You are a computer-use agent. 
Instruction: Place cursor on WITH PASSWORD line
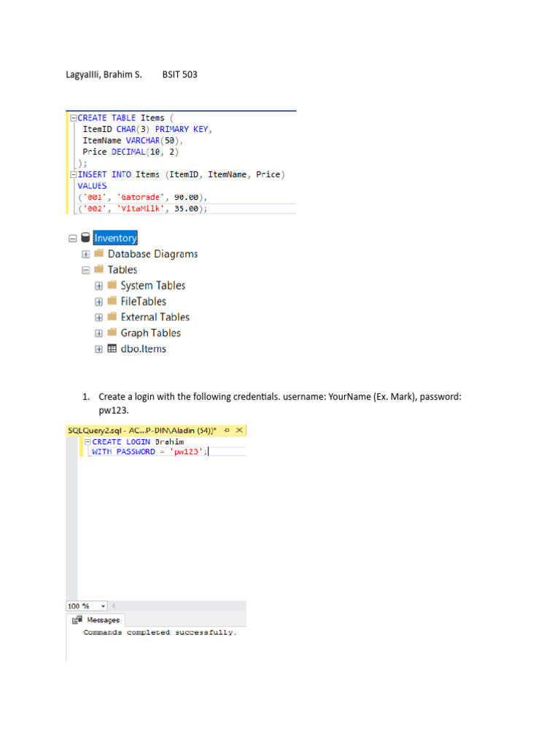pos(150,452)
